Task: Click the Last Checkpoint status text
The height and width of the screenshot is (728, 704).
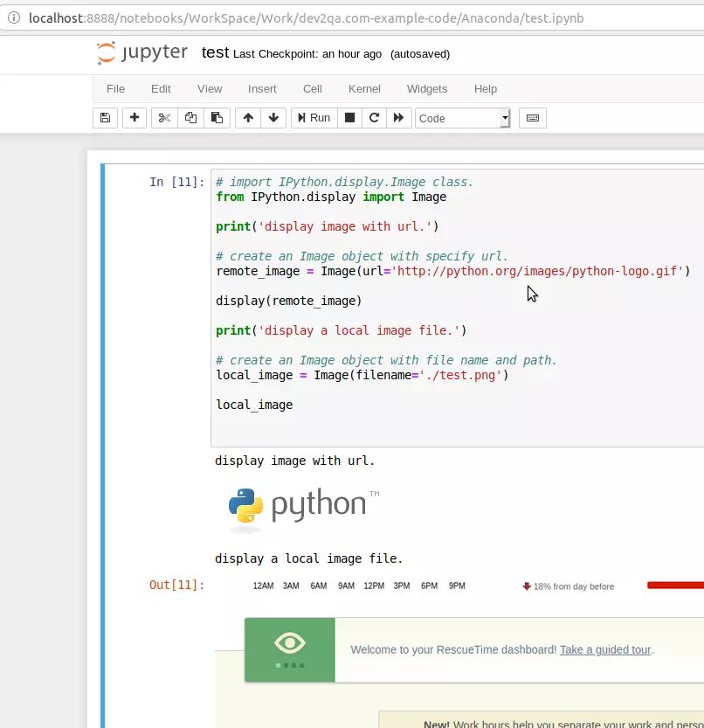Action: click(307, 54)
